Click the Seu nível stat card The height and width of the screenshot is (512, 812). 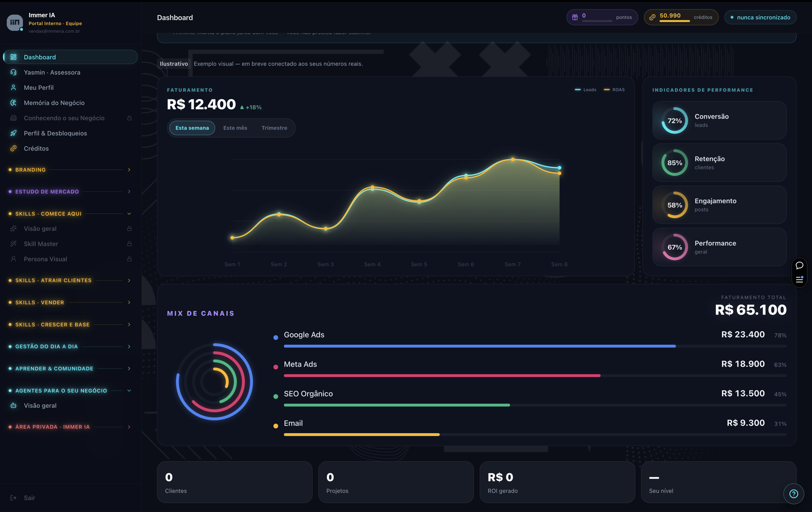(x=719, y=482)
